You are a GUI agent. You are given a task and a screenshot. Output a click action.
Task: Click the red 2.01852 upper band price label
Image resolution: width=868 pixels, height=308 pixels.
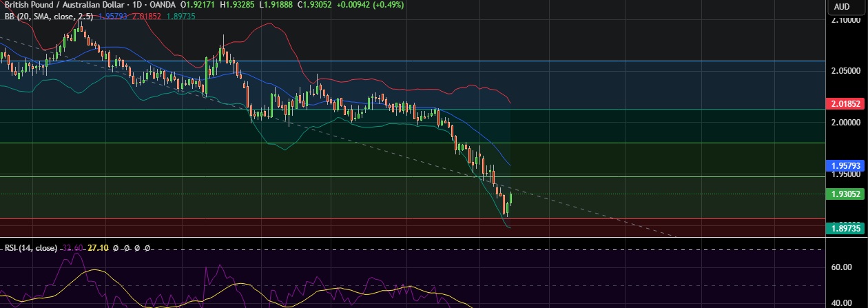coord(845,103)
